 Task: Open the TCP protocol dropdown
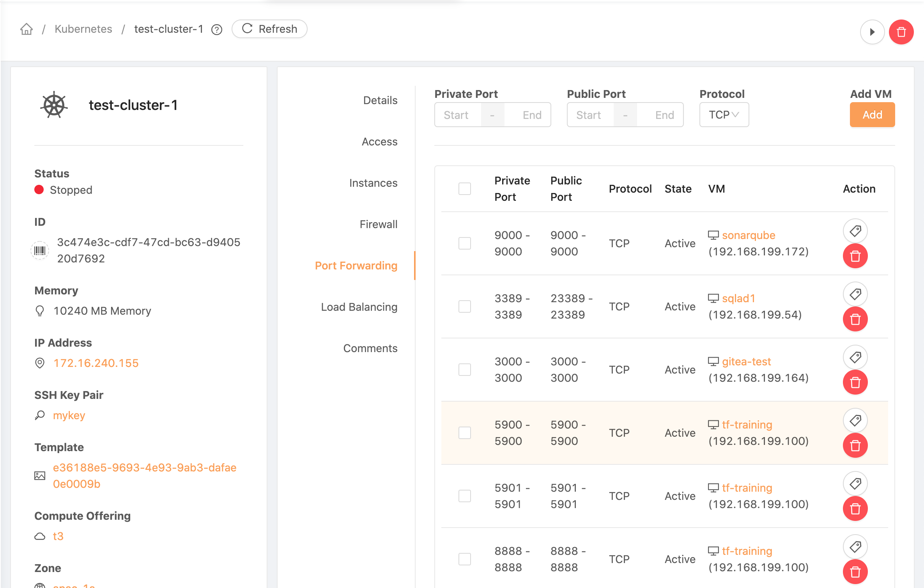tap(724, 115)
